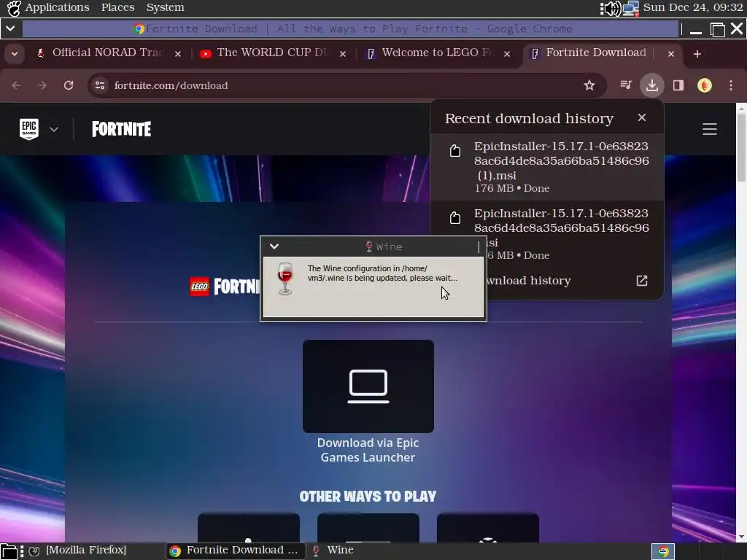Click show desktop icon in taskbar

click(9, 551)
